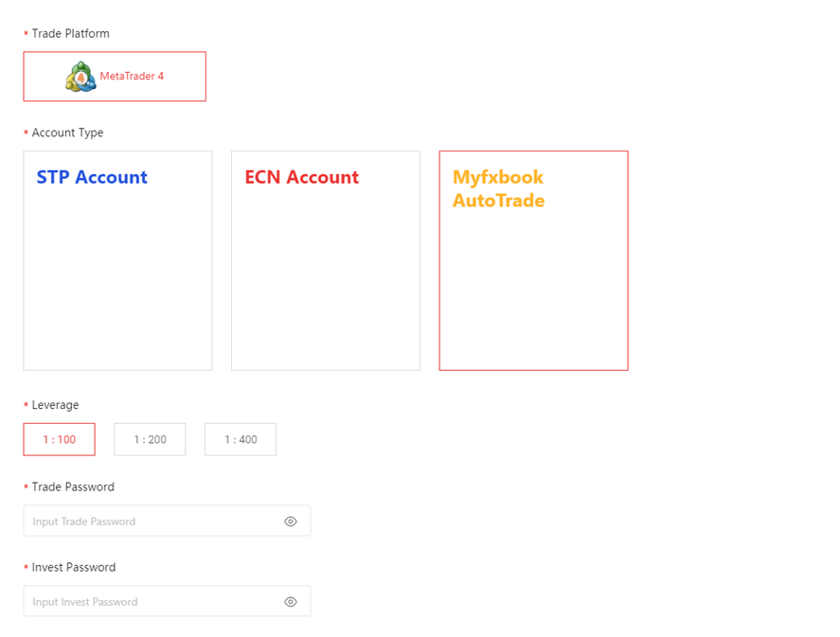The width and height of the screenshot is (840, 637).
Task: Click the Account Type field label
Action: [67, 133]
